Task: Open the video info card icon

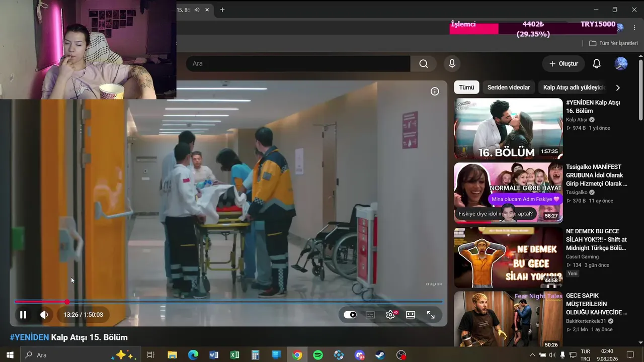Action: (x=435, y=92)
